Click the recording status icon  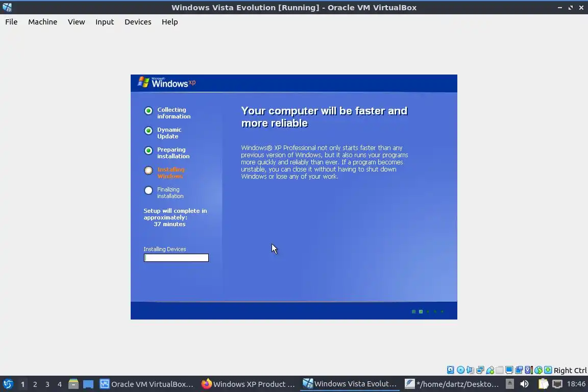(519, 370)
